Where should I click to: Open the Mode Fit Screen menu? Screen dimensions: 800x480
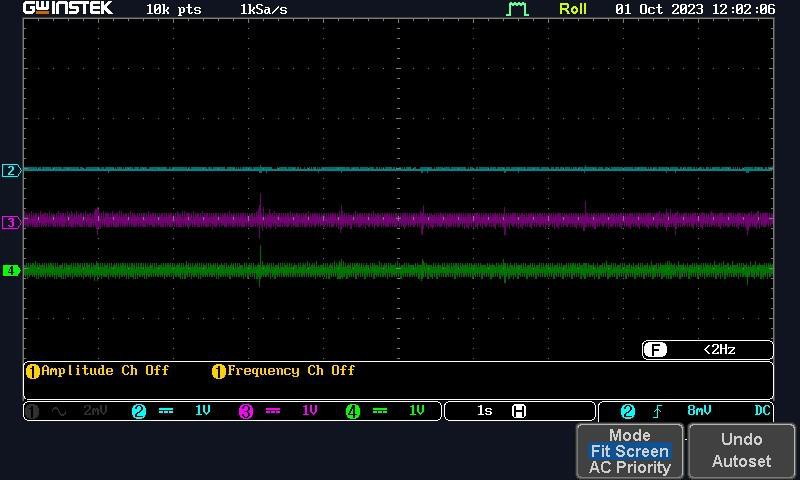[x=629, y=451]
